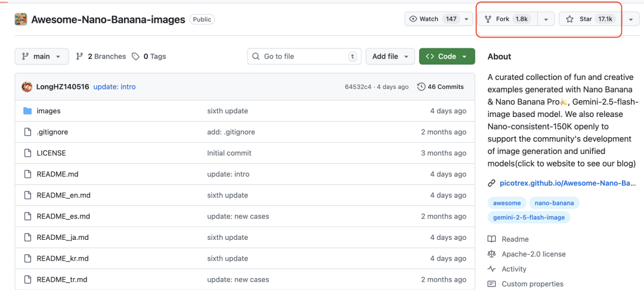Open the README.md file
644x290 pixels.
click(x=57, y=174)
